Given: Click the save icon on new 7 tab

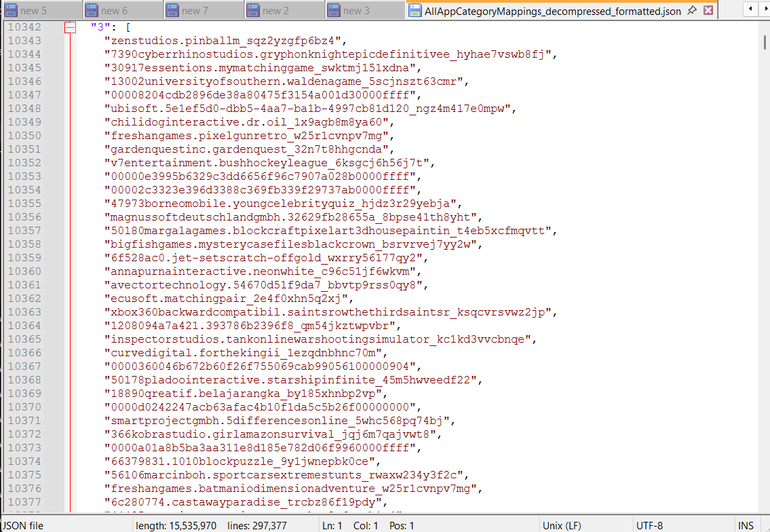Looking at the screenshot, I should point(172,10).
